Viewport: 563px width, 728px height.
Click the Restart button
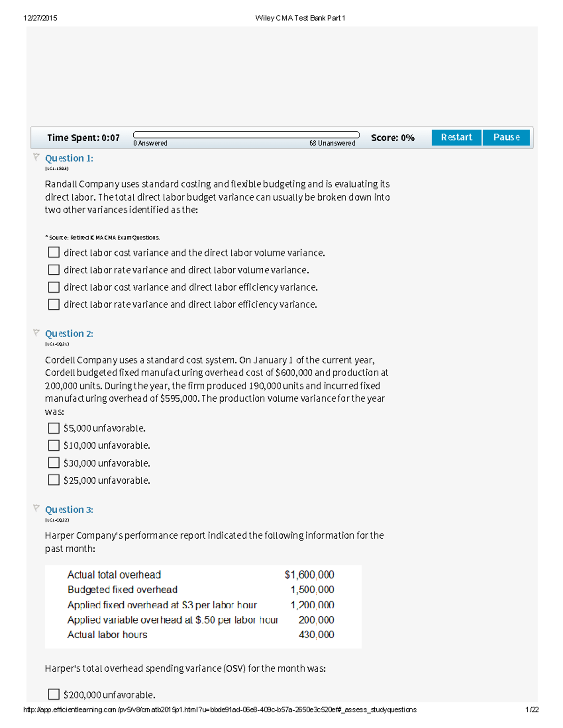tap(456, 137)
